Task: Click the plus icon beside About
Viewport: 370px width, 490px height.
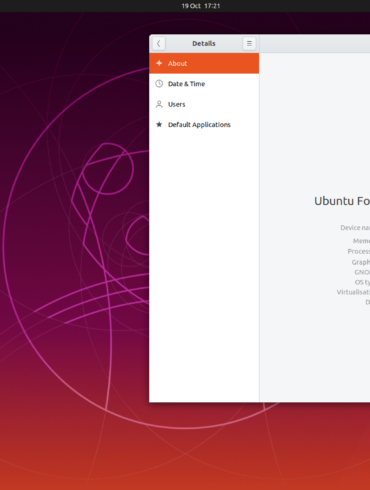Action: click(x=159, y=63)
